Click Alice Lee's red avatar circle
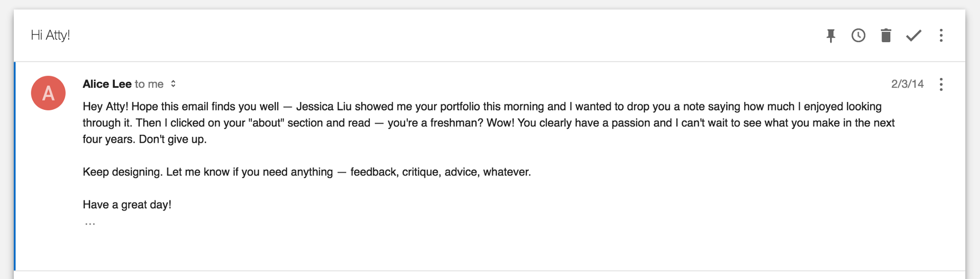Screen dimensions: 980x279 (48, 93)
